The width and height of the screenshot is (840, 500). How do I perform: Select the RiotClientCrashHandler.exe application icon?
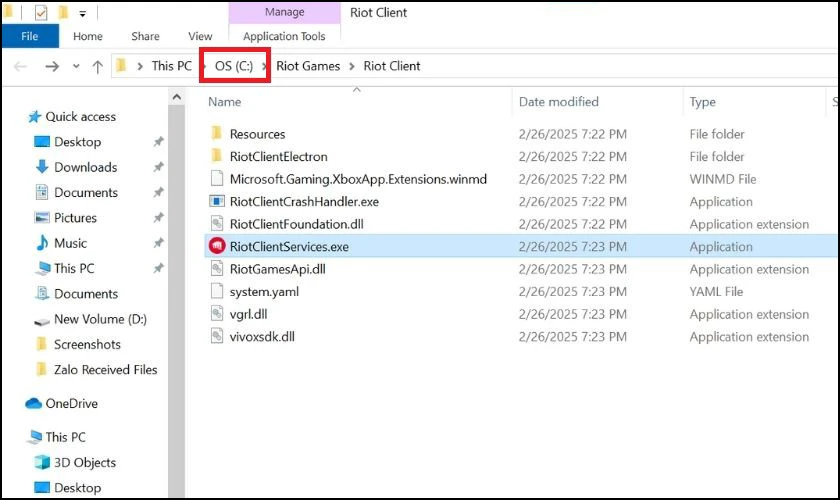click(x=216, y=201)
